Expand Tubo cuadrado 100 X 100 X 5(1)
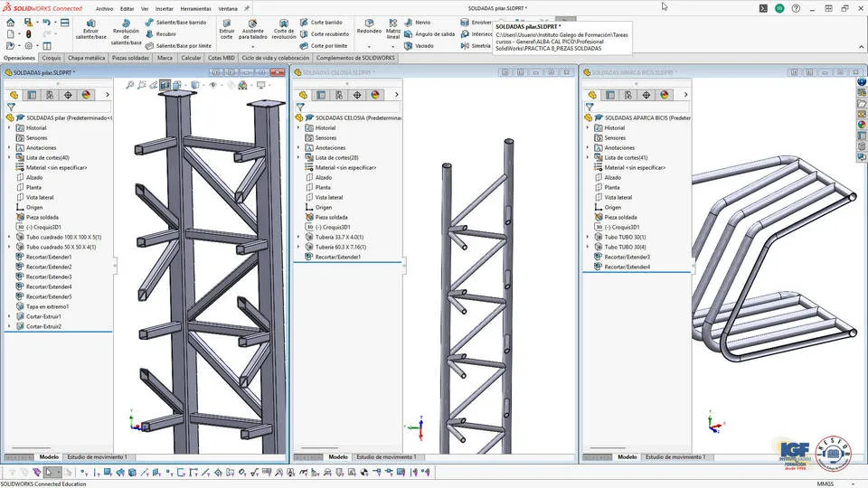 coord(9,238)
